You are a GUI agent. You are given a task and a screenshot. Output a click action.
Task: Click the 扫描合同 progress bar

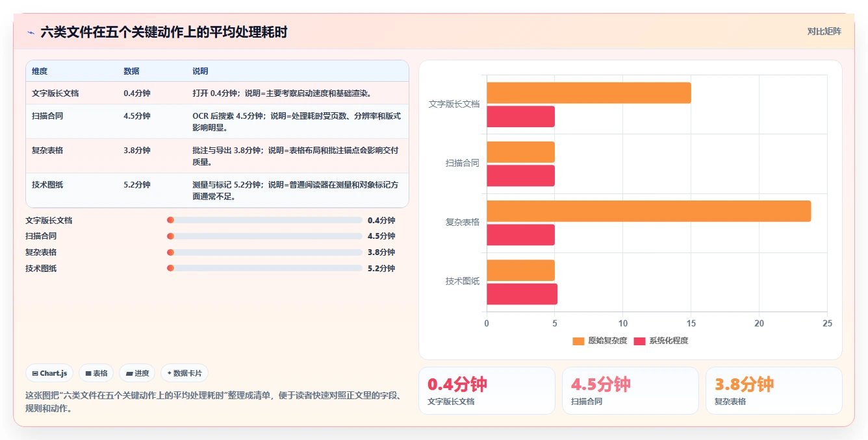pos(264,236)
